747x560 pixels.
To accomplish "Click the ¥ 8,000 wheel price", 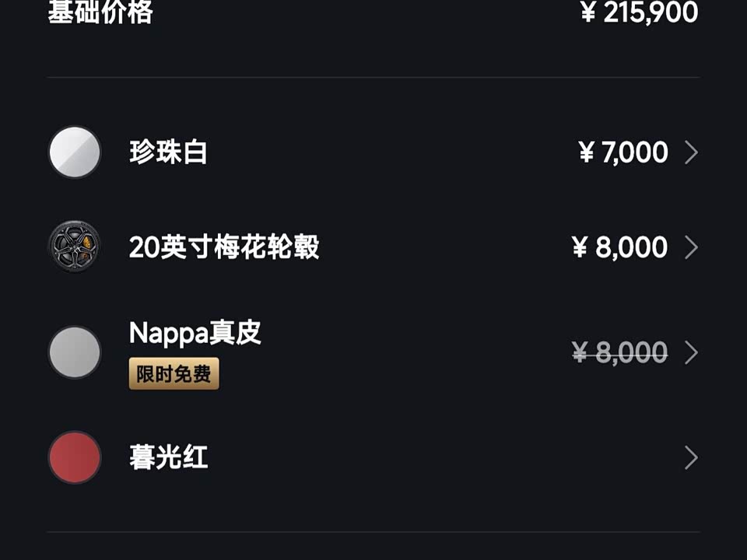I will click(x=620, y=247).
